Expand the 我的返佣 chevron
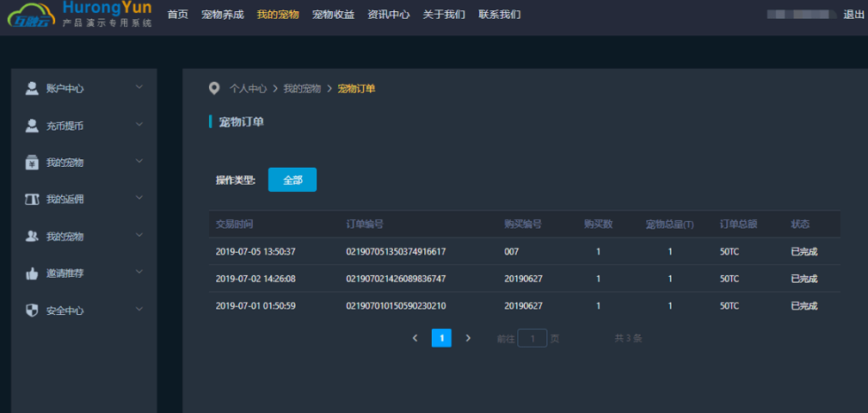Screen dimensions: 868x413 [139, 198]
